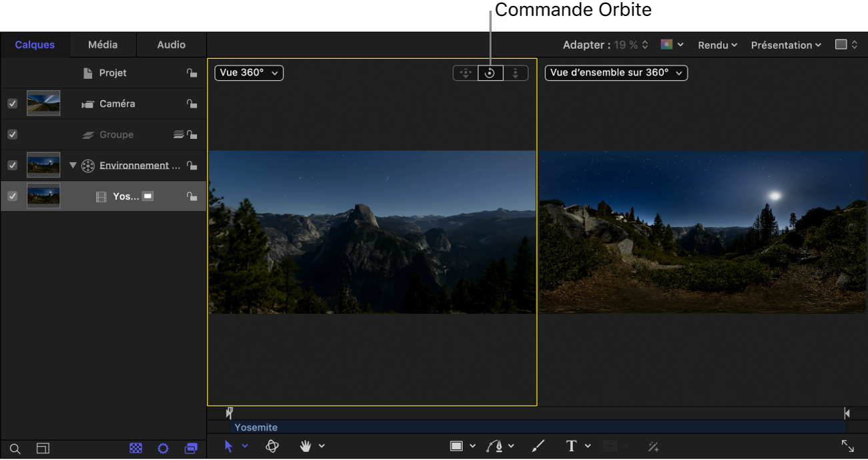Switch to the Média tab

tap(103, 45)
